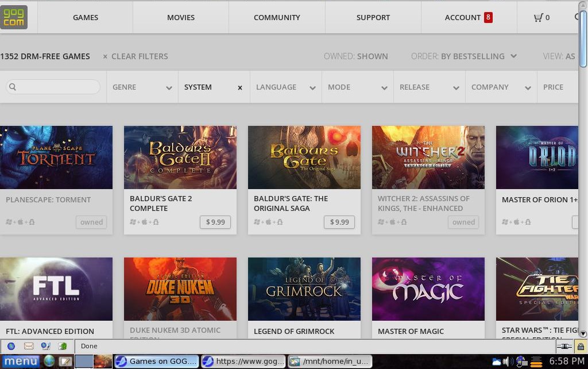Focus the game search input field

[x=53, y=87]
